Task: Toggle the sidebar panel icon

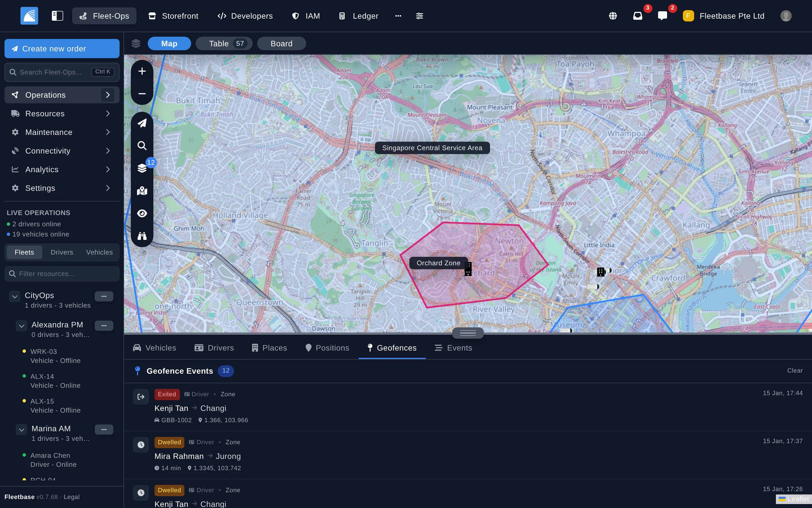Action: coord(58,16)
